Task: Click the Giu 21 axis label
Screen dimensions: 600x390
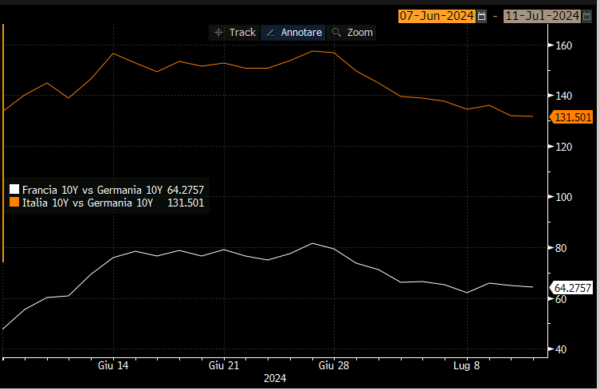Action: (x=223, y=366)
